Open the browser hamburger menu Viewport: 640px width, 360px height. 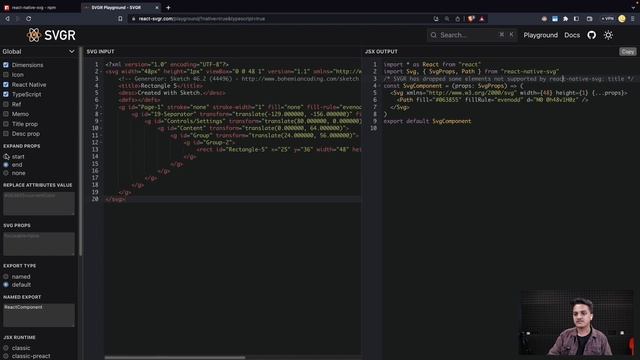coord(633,19)
